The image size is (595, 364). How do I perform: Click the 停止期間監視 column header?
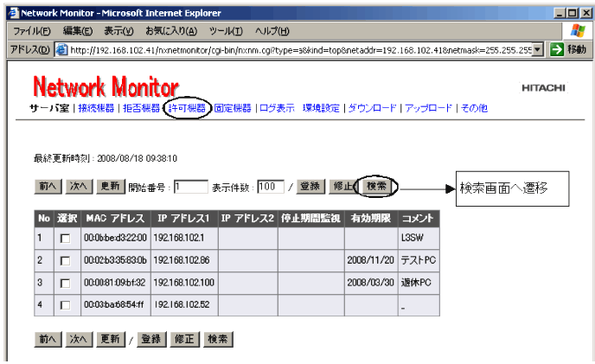point(311,218)
